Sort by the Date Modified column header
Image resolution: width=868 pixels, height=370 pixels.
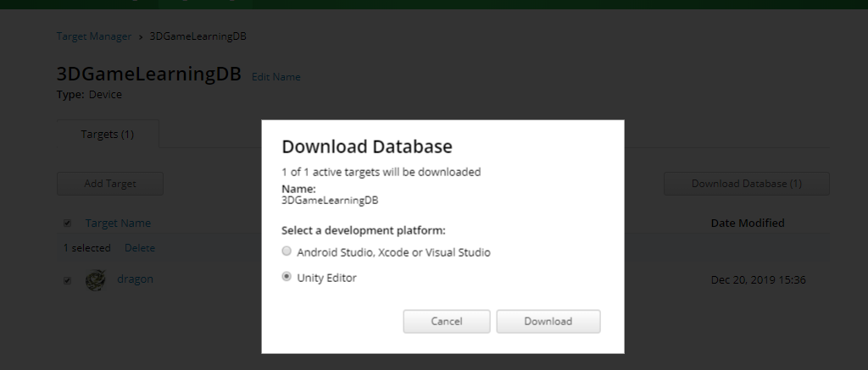[748, 223]
